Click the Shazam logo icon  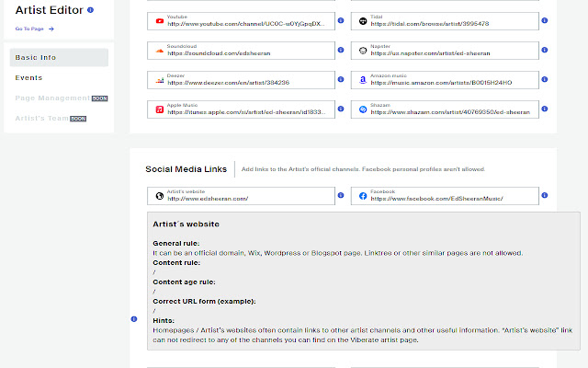(x=363, y=109)
